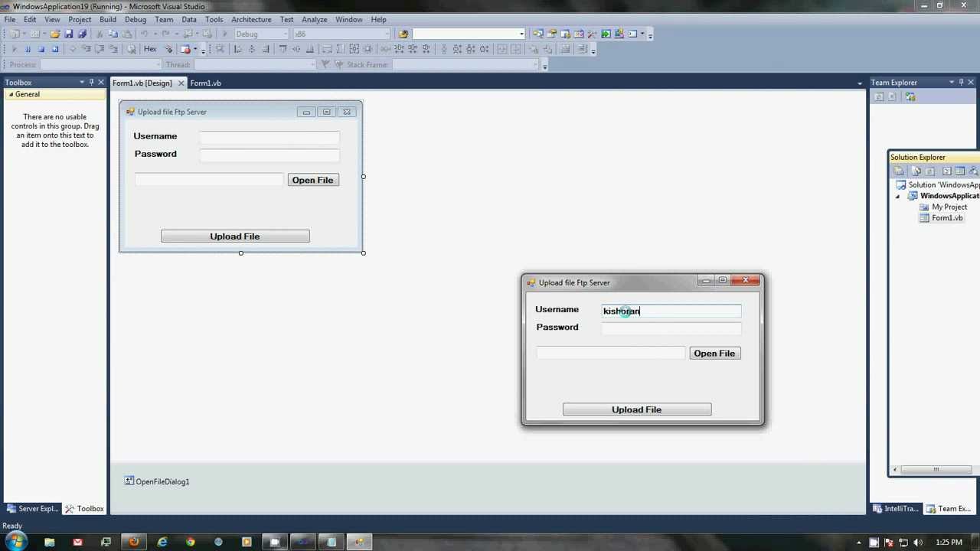Select My Project in Solution Explorer
Image resolution: width=980 pixels, height=551 pixels.
click(949, 207)
